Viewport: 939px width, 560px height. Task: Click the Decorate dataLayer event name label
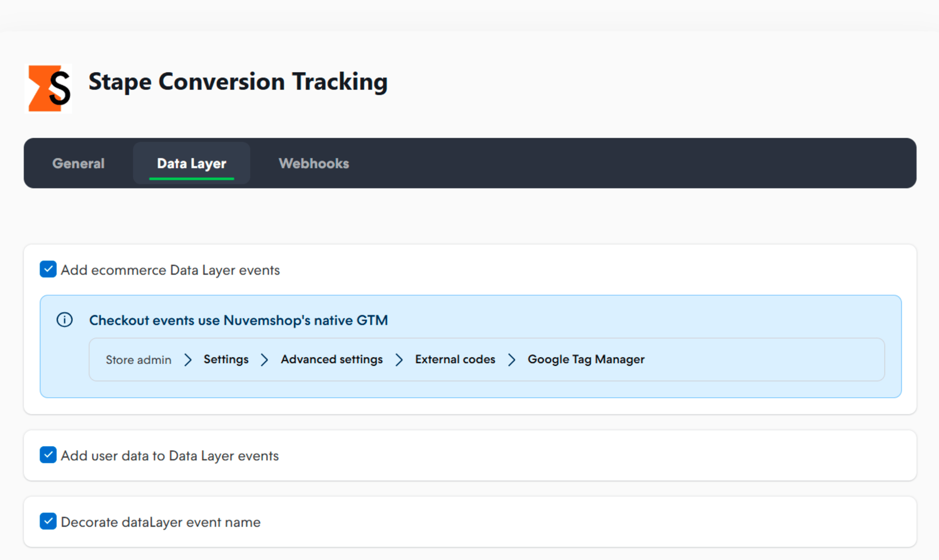point(161,522)
